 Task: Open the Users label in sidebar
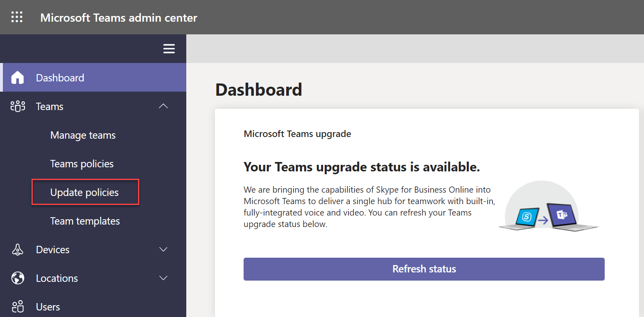pos(48,307)
